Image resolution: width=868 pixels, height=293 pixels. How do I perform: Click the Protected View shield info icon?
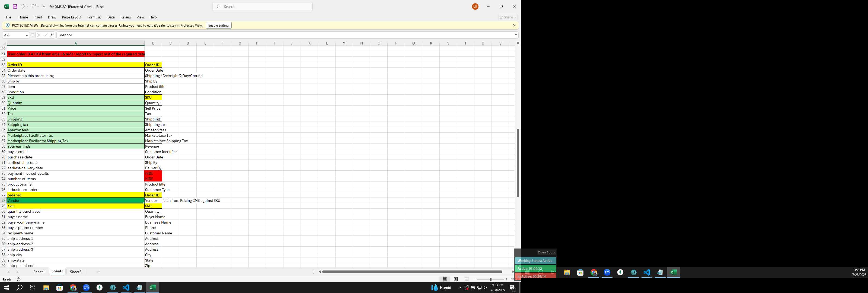(7, 25)
